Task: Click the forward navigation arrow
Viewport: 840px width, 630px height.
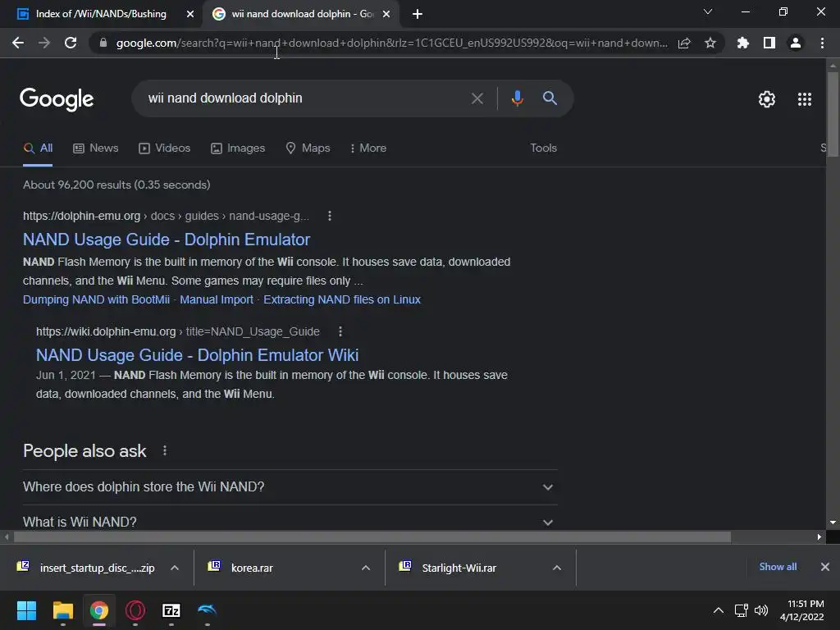Action: (x=44, y=43)
